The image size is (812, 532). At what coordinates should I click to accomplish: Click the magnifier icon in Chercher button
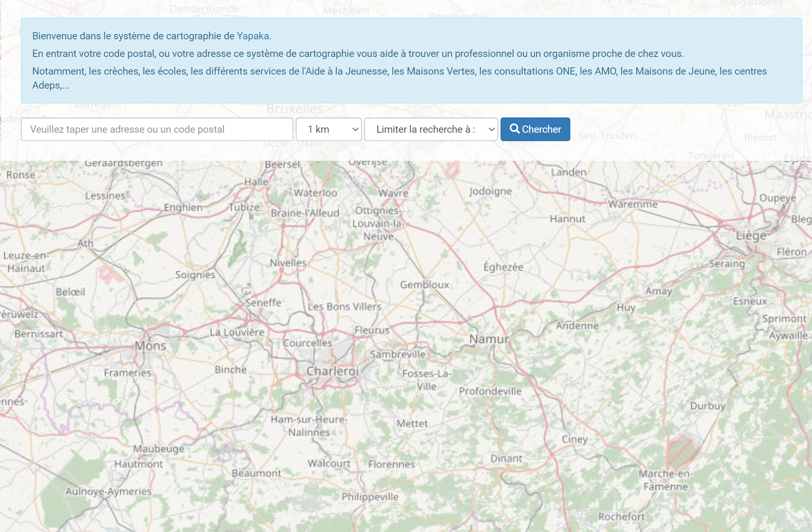click(x=514, y=129)
